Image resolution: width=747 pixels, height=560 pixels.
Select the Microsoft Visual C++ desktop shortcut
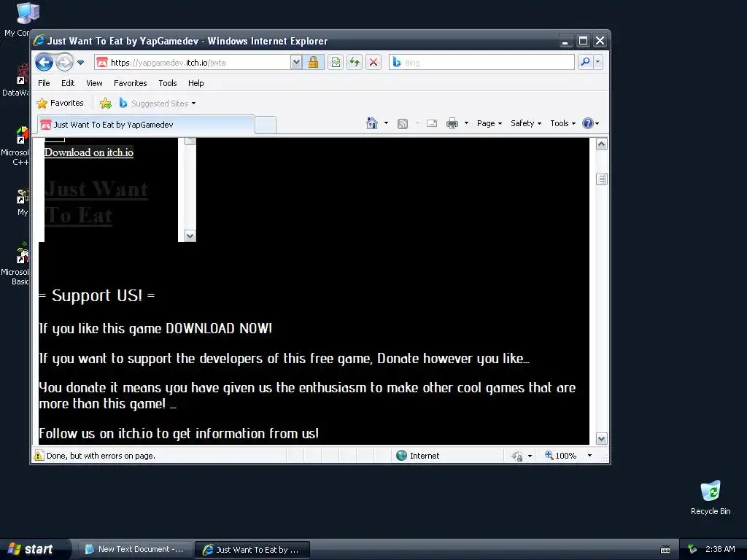[x=17, y=146]
